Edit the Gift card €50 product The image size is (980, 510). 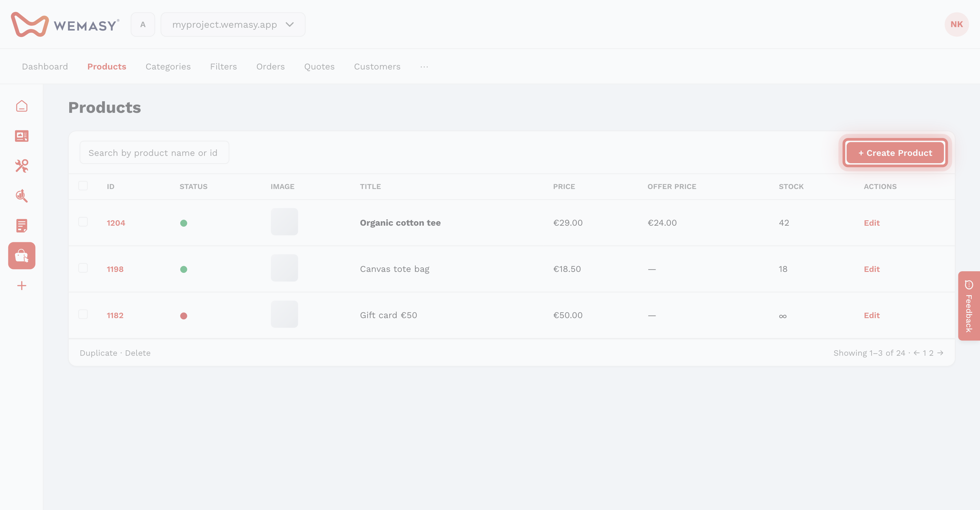point(872,316)
